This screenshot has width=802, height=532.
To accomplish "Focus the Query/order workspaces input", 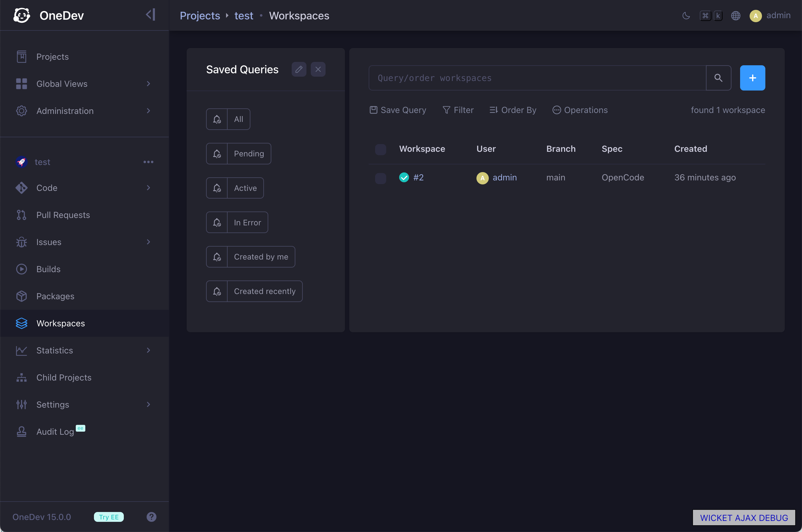I will point(537,78).
